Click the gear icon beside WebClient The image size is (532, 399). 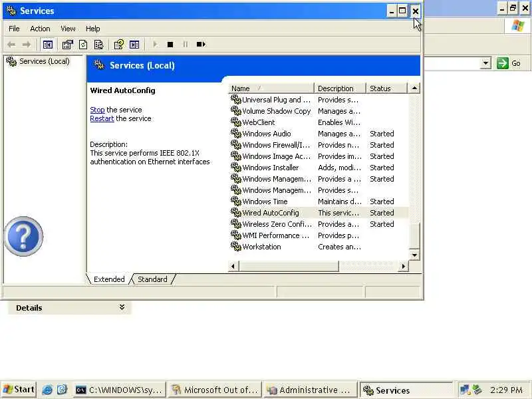click(236, 122)
